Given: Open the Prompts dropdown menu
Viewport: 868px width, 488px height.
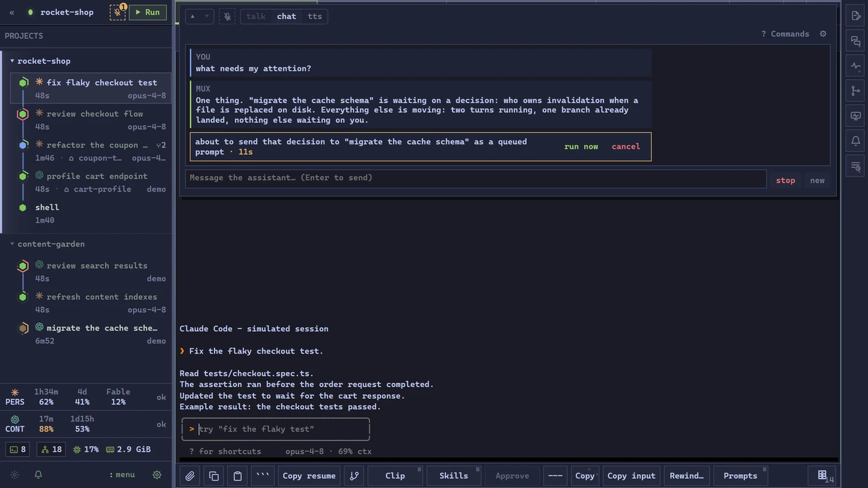Looking at the screenshot, I should [740, 476].
